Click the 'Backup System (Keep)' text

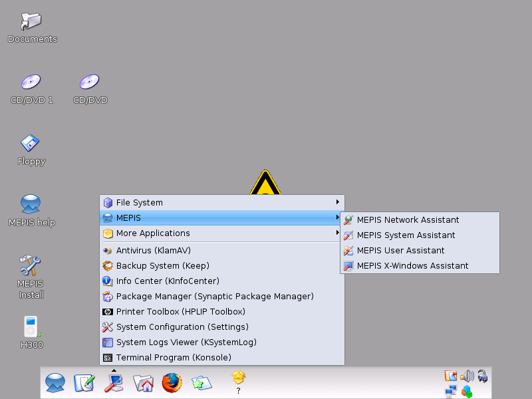[x=162, y=265]
